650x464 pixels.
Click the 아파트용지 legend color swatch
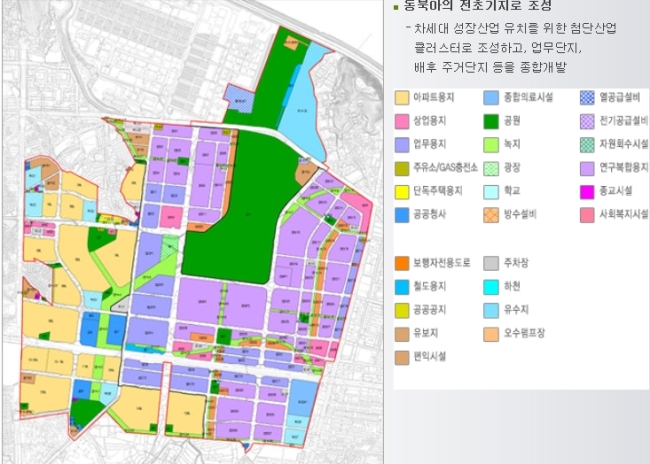tap(402, 97)
